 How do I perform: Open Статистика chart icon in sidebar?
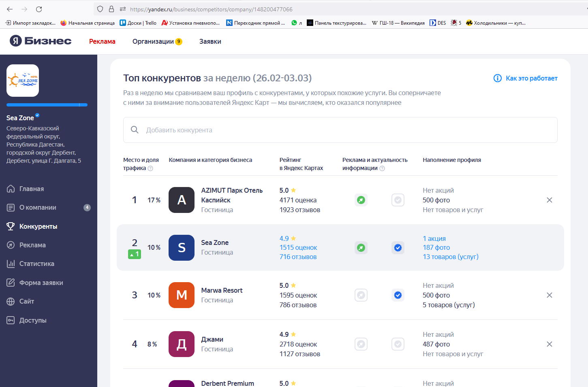pos(11,264)
